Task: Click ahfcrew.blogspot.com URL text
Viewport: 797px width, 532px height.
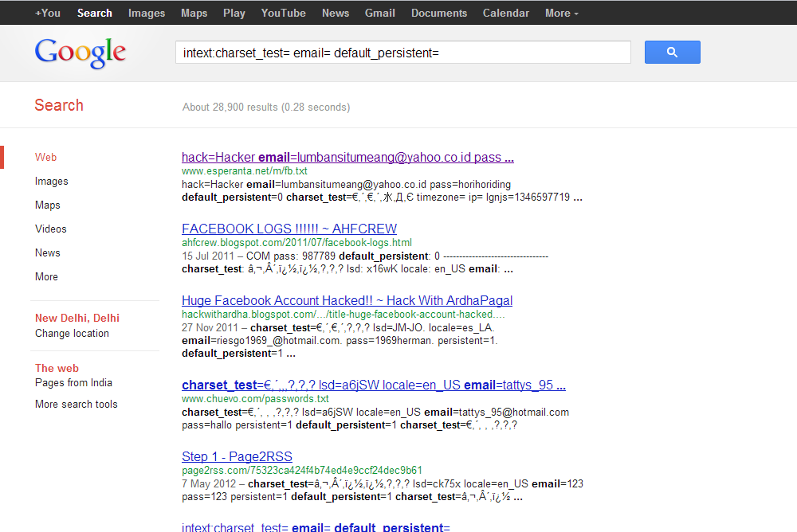Action: [296, 243]
